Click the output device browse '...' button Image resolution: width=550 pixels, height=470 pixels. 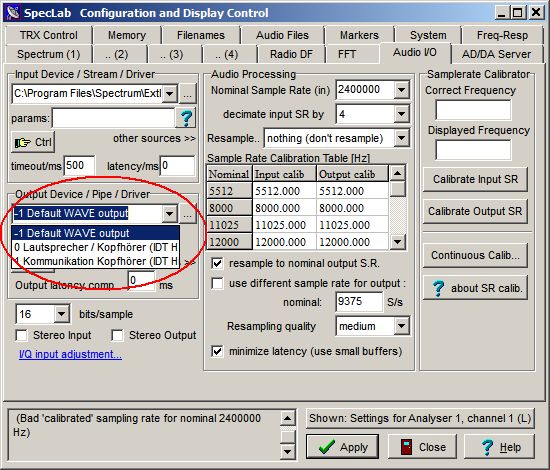coord(187,213)
